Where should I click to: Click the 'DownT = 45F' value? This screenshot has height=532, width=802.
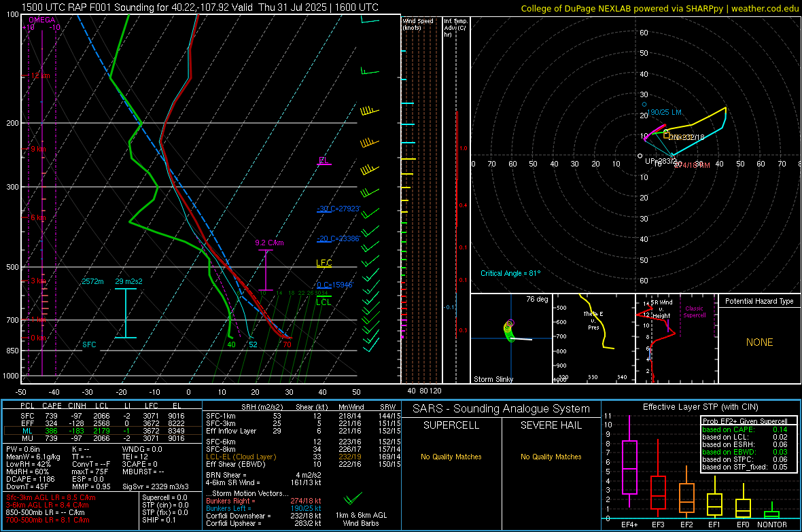point(27,487)
